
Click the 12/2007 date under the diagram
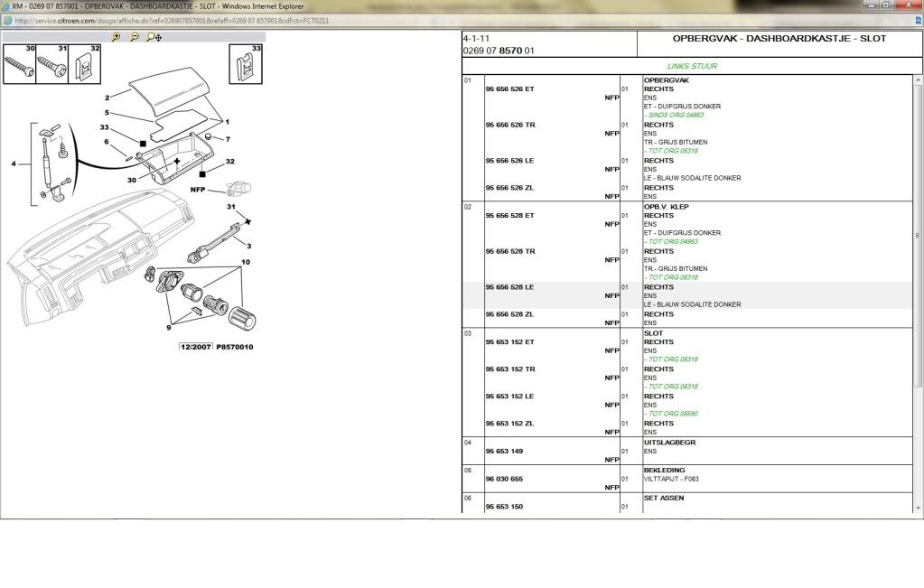click(x=196, y=347)
